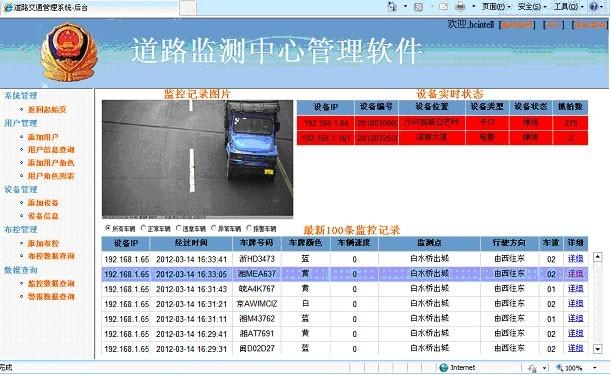Open the 布控数据查询 sidebar link
611x375 pixels.
pyautogui.click(x=51, y=256)
